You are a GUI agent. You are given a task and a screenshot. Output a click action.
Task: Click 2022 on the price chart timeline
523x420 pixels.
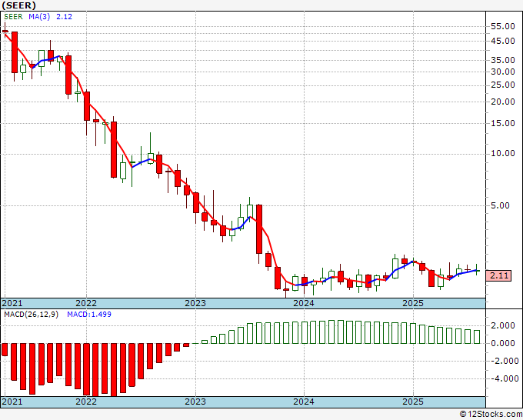pyautogui.click(x=86, y=303)
